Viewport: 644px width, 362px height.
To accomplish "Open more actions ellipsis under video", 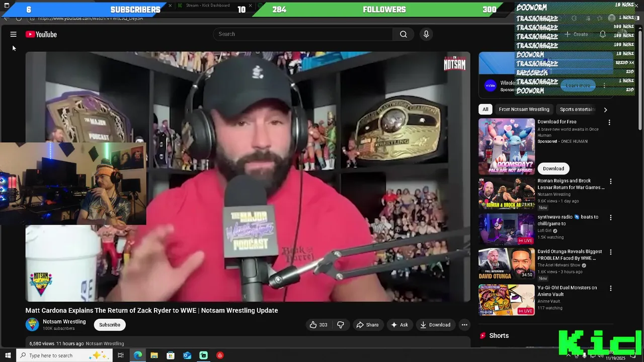I will [x=464, y=325].
